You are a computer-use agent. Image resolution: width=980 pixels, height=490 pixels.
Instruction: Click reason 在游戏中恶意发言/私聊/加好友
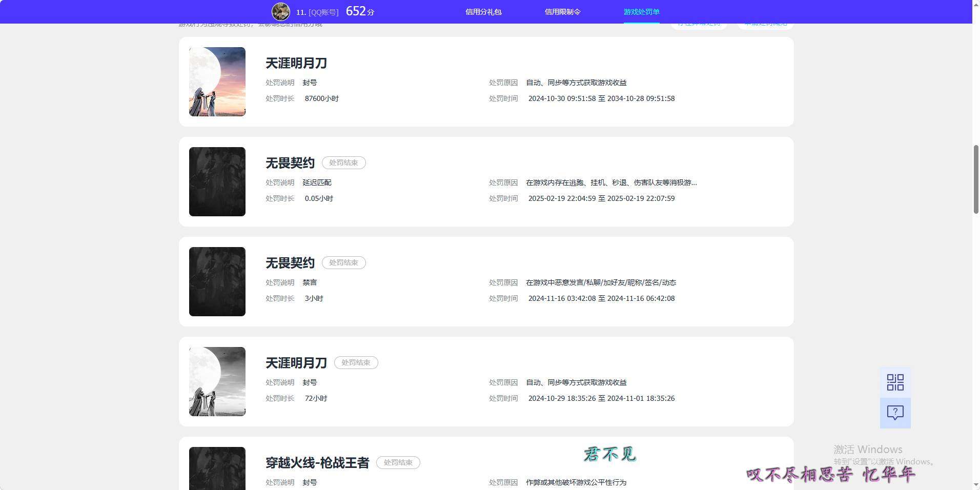tap(601, 282)
